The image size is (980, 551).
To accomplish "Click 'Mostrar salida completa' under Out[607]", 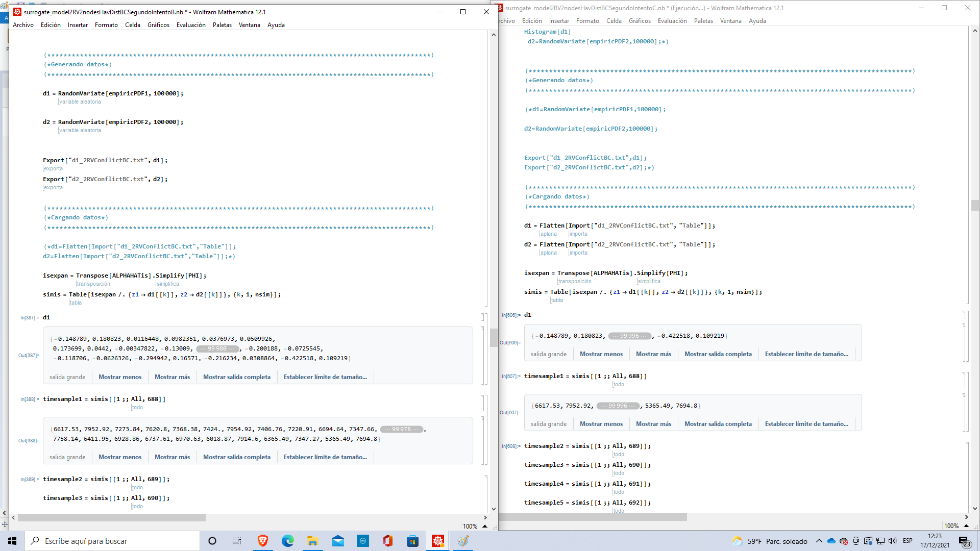I will pyautogui.click(x=718, y=424).
